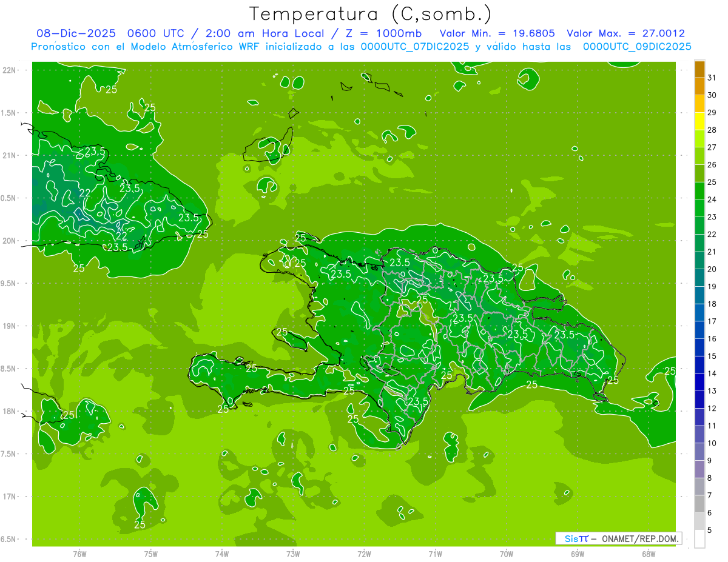
Task: Click the "20" colorbar label
Action: (712, 269)
